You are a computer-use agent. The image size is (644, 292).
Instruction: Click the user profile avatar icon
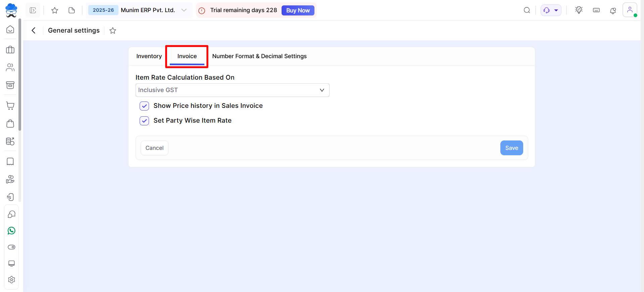[x=630, y=10]
